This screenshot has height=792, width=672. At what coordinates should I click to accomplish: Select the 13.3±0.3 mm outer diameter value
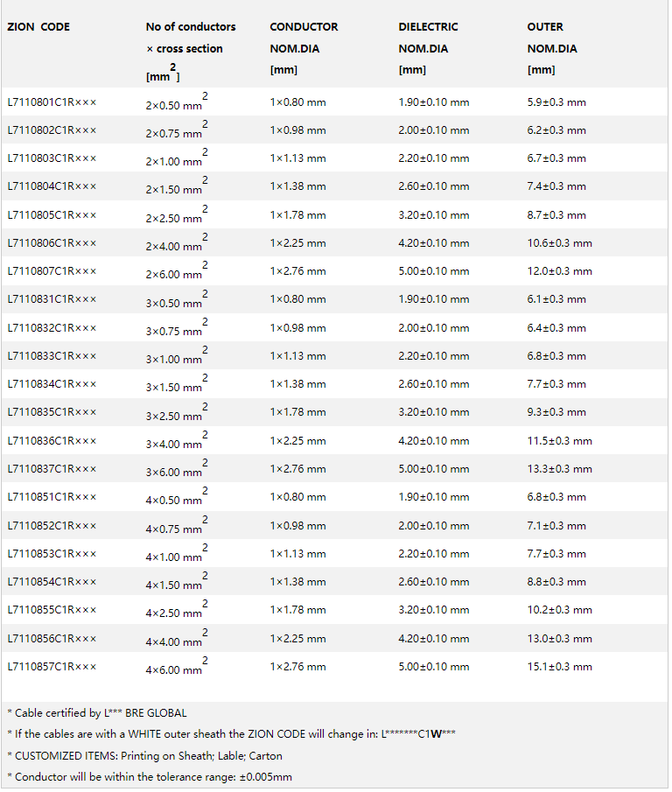(x=559, y=469)
